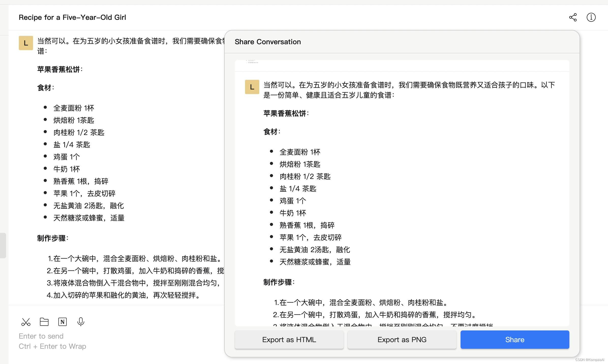The height and width of the screenshot is (364, 608).
Task: Click Export as PNG button
Action: [x=402, y=340]
